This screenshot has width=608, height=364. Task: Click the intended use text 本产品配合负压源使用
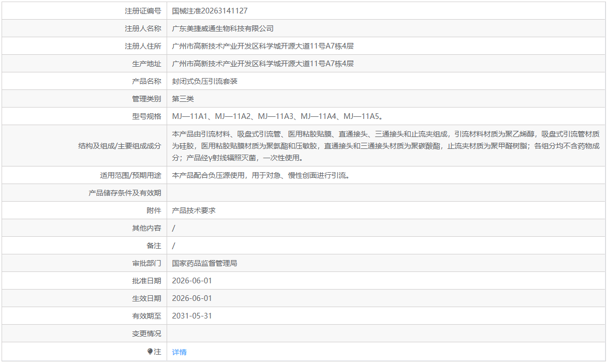coord(262,175)
